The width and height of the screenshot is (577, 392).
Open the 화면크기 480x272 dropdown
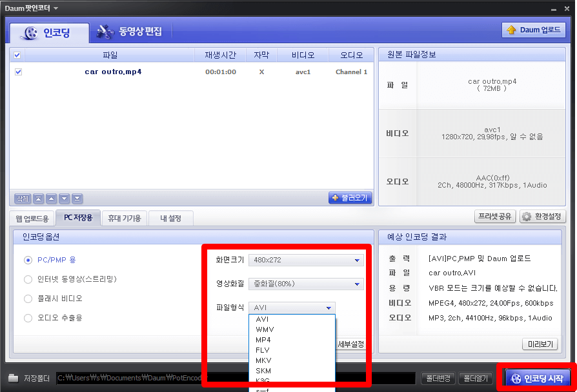tap(306, 260)
